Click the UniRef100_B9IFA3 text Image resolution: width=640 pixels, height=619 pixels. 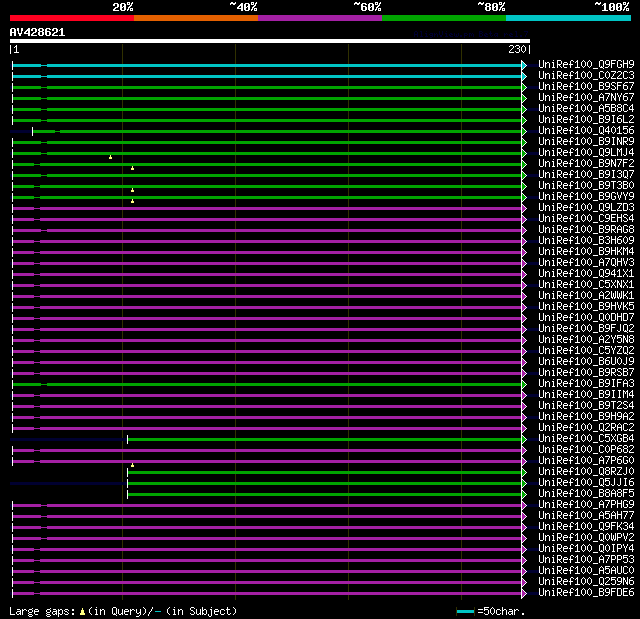point(586,384)
